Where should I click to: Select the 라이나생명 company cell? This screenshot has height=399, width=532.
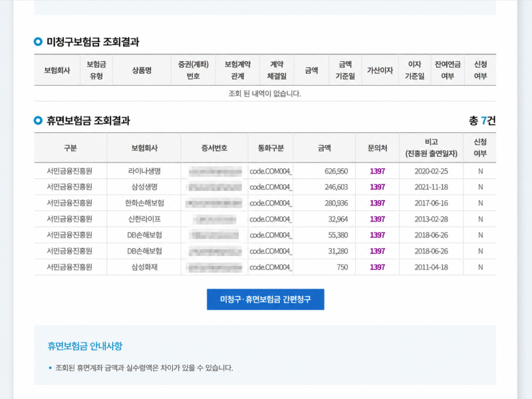point(144,171)
